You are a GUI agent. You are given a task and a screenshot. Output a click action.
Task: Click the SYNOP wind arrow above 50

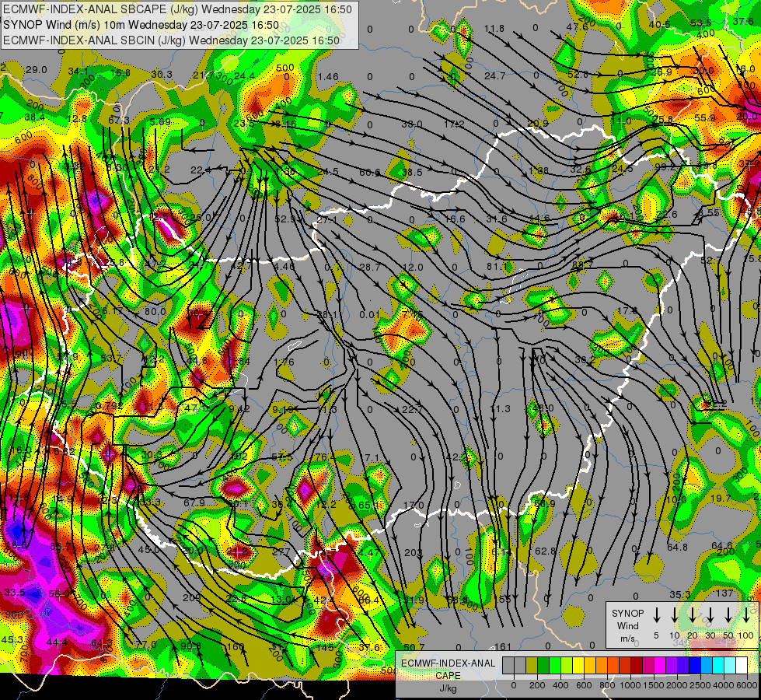pos(728,614)
